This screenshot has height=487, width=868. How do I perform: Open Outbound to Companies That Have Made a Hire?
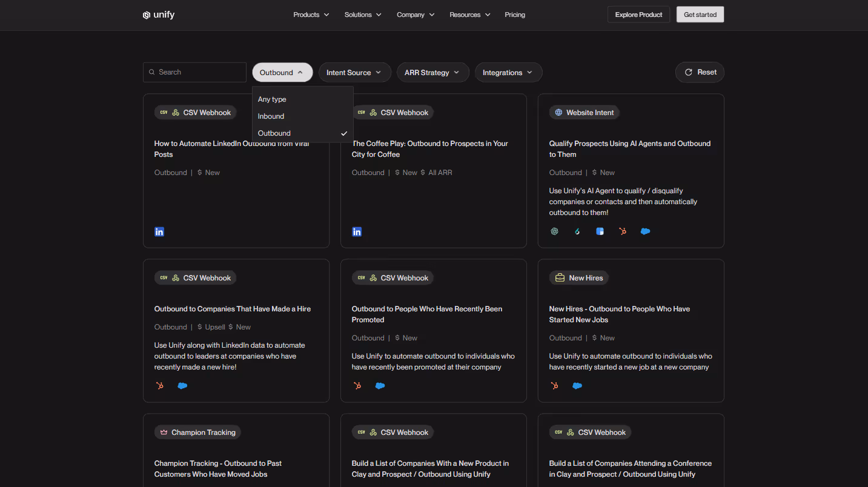(233, 309)
